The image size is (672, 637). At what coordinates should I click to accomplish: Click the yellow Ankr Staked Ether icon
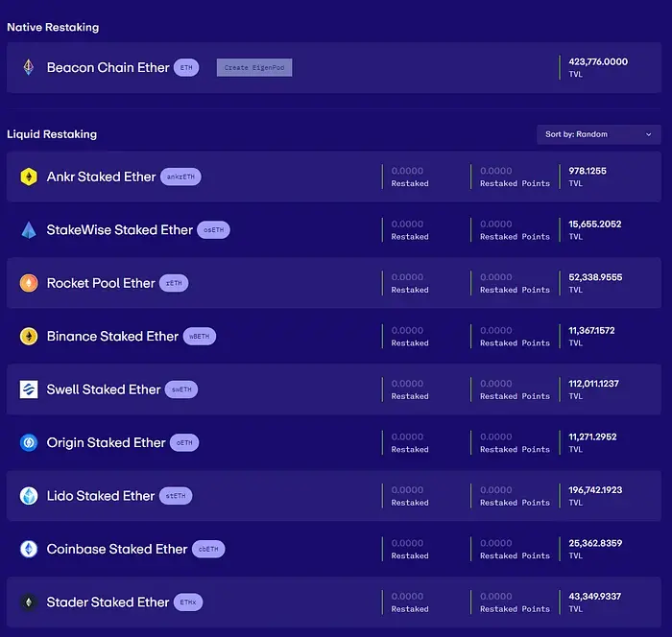pos(29,177)
